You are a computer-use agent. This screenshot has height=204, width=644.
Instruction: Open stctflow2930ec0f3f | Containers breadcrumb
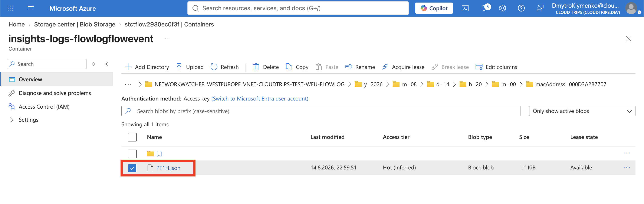(x=169, y=24)
